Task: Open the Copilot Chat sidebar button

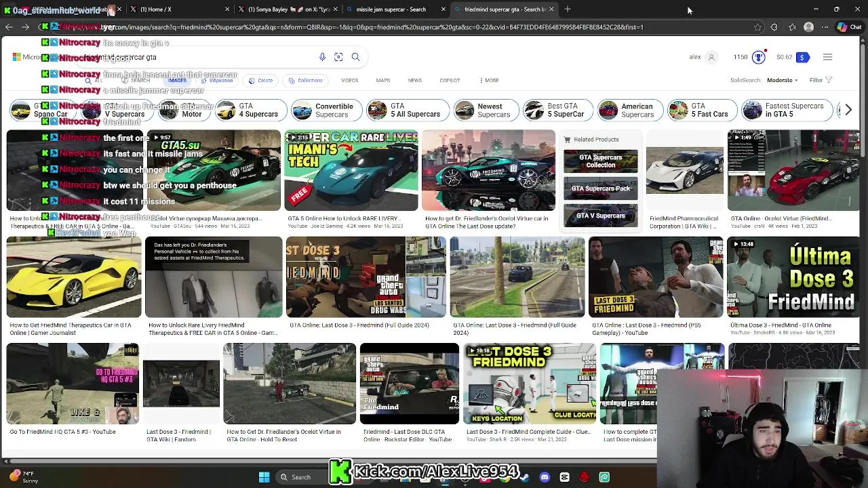Action: [x=848, y=27]
